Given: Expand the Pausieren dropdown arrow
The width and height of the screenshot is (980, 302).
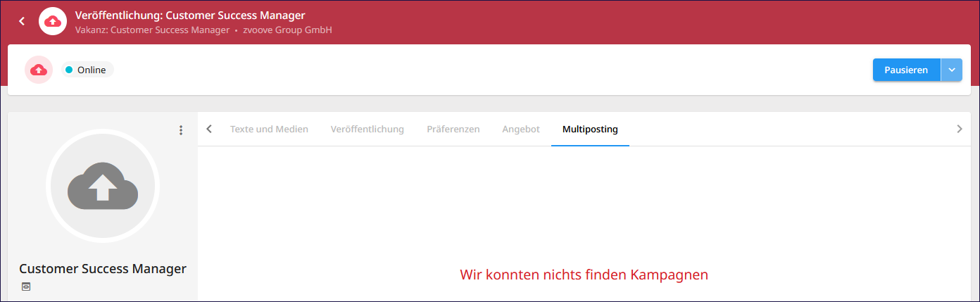Looking at the screenshot, I should tap(952, 70).
